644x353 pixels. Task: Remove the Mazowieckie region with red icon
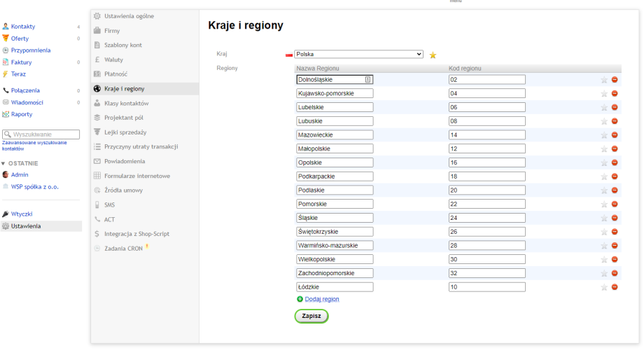point(615,134)
